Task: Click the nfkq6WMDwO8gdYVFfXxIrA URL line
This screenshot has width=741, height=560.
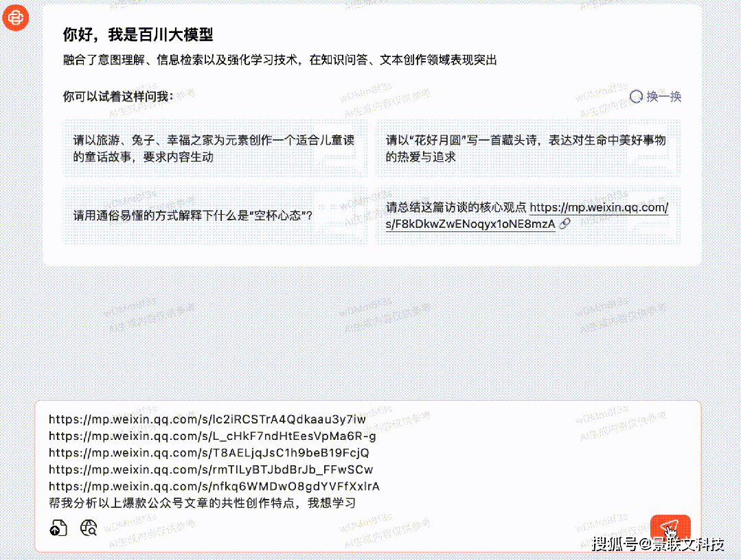Action: [214, 487]
